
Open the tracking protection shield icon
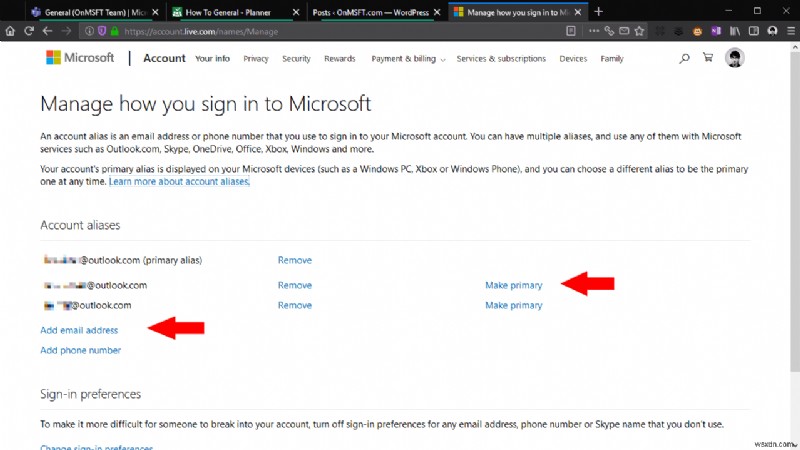coord(102,31)
